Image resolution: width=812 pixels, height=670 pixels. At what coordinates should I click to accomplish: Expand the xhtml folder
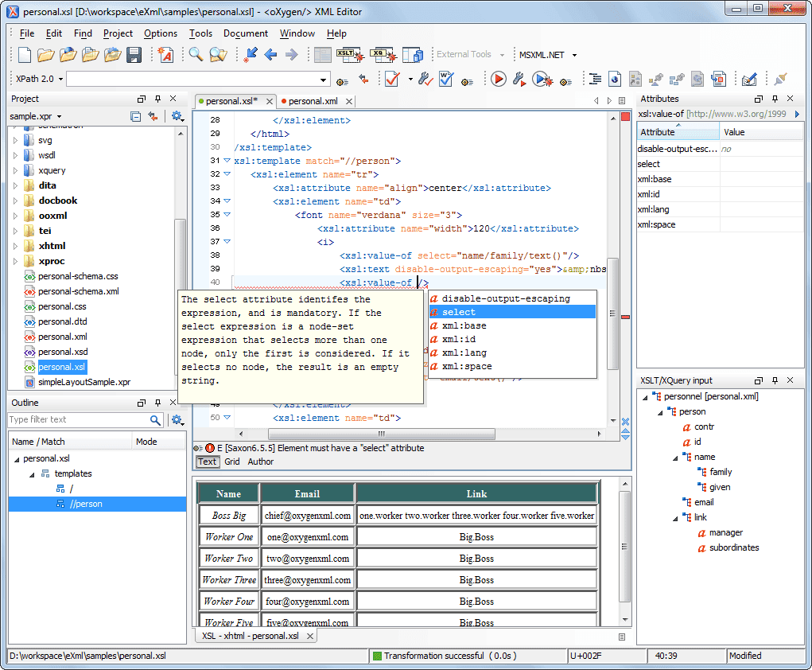tap(16, 246)
